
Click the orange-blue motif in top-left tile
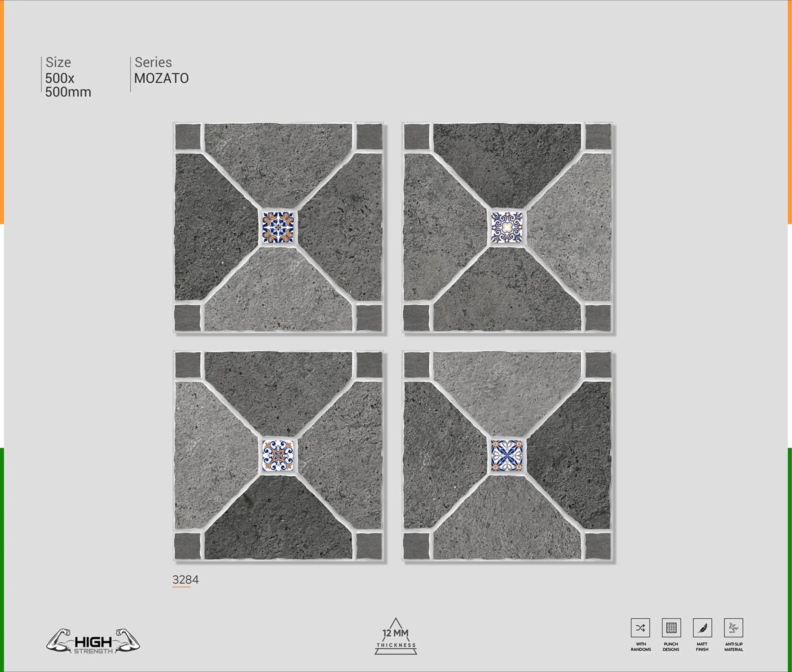point(278,227)
